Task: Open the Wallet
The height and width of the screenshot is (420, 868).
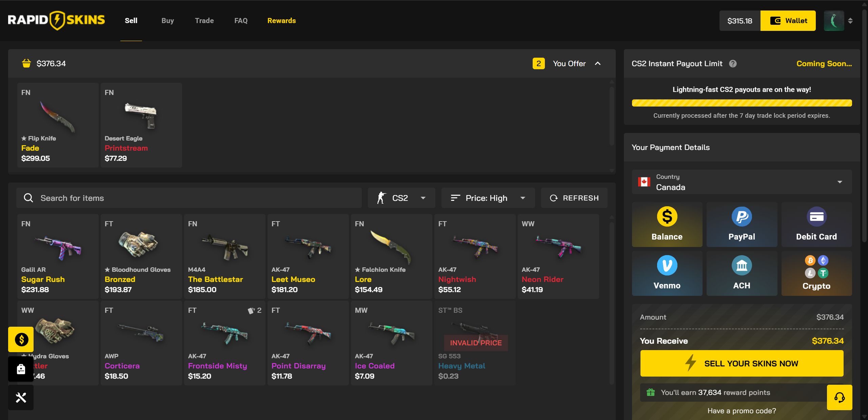Action: [788, 21]
